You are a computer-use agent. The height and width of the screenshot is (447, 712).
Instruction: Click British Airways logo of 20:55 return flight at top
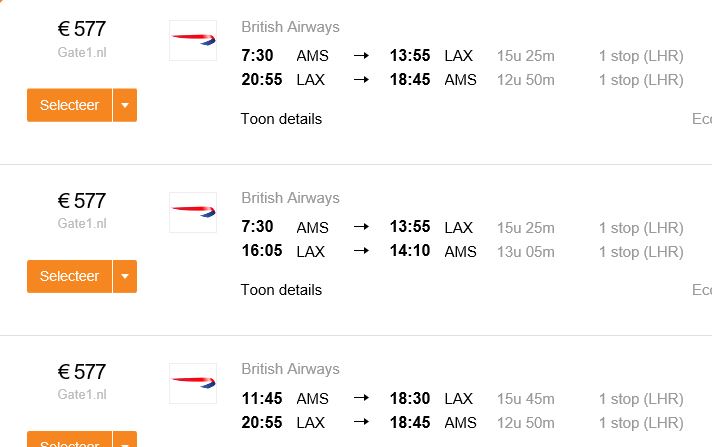click(x=193, y=40)
